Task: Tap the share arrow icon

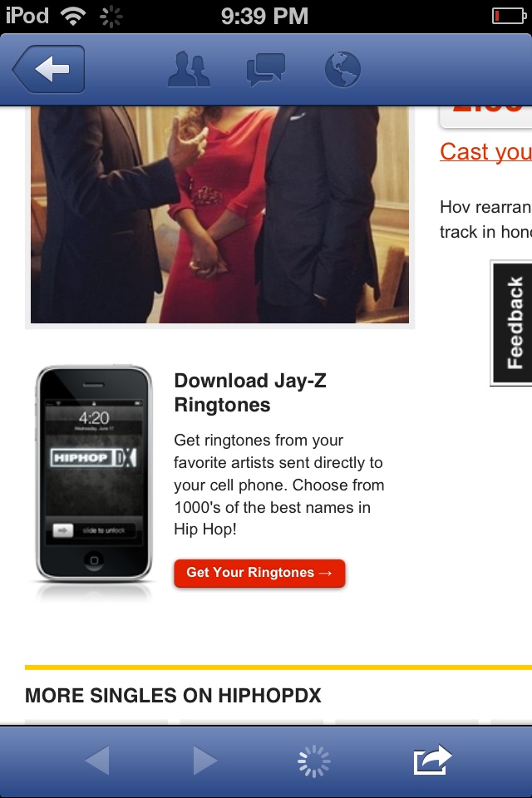Action: (x=432, y=760)
